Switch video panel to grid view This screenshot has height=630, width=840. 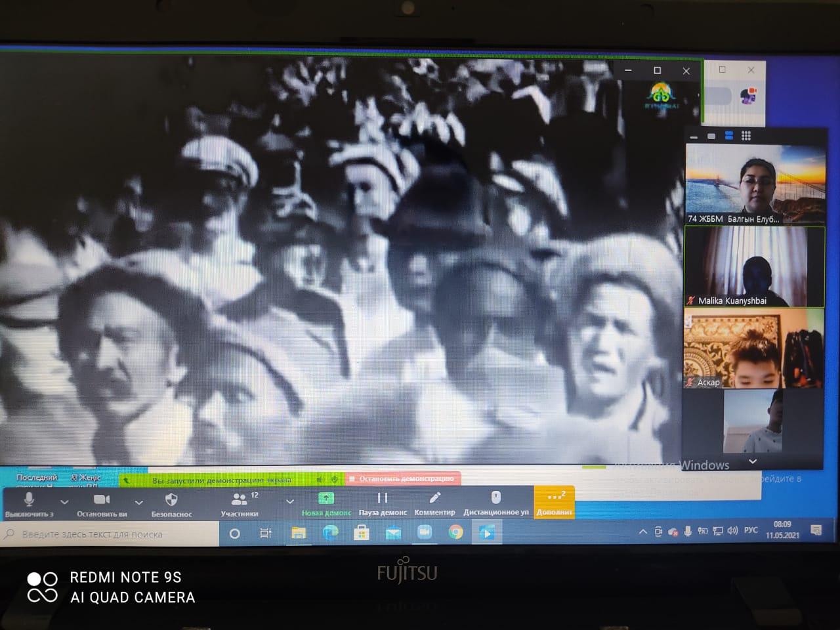[746, 136]
